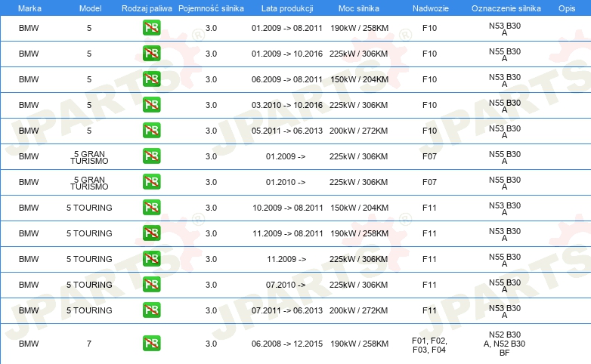Viewport: 591px width, 364px height.
Task: Click the petrol fuel icon in the 03.2010 -> 10.2016 row
Action: [x=151, y=104]
